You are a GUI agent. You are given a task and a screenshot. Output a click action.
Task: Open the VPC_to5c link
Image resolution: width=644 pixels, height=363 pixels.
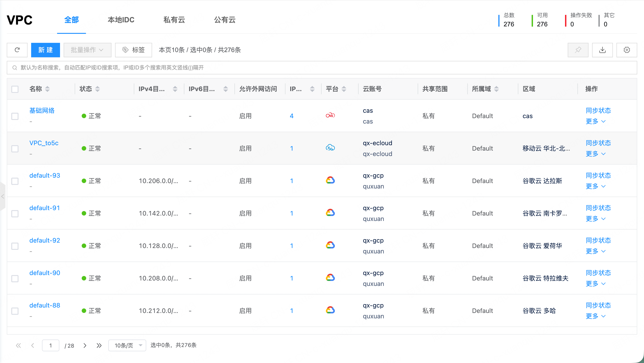44,143
